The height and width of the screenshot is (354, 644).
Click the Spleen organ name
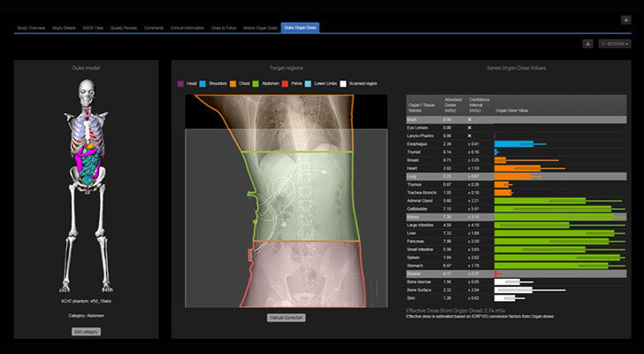click(x=413, y=258)
